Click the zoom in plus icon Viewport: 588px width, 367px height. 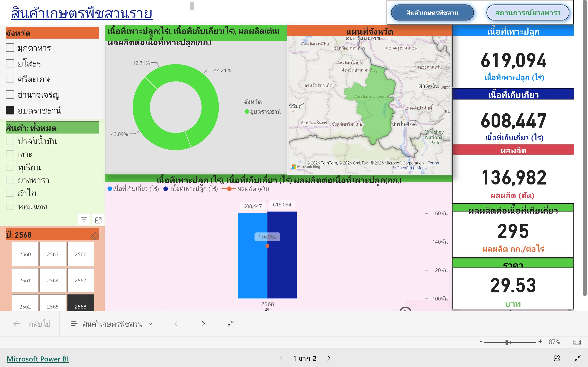click(x=540, y=342)
